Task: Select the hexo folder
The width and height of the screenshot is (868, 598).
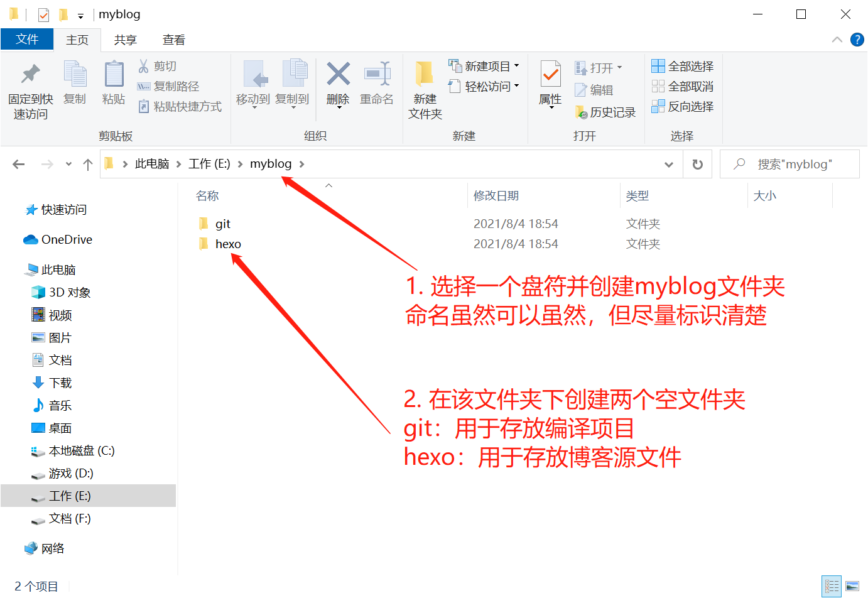Action: (219, 244)
